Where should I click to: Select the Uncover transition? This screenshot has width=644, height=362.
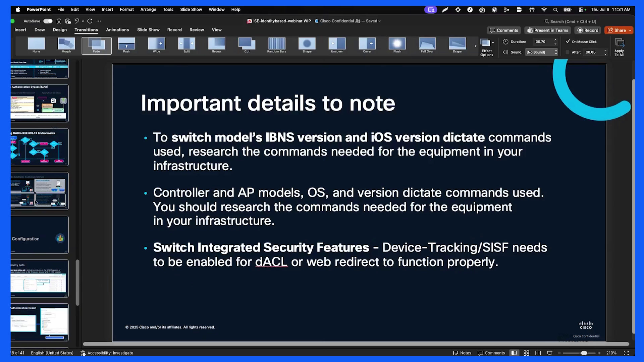point(337,45)
